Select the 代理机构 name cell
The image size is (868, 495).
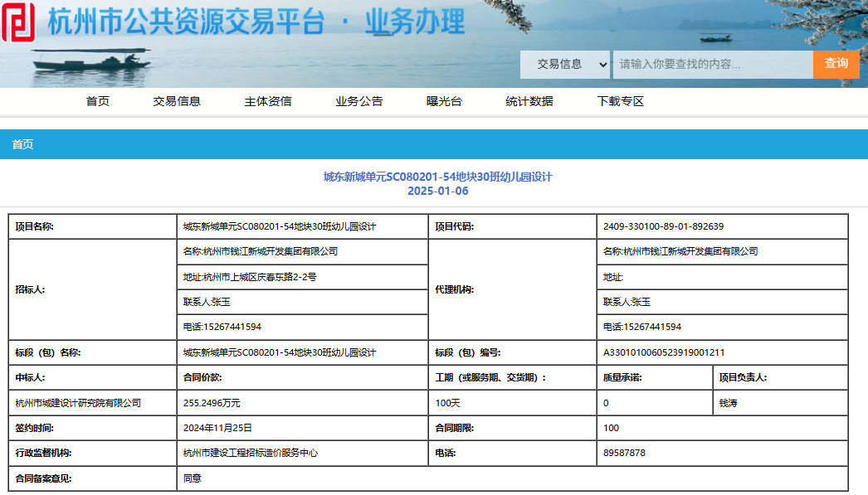click(723, 252)
